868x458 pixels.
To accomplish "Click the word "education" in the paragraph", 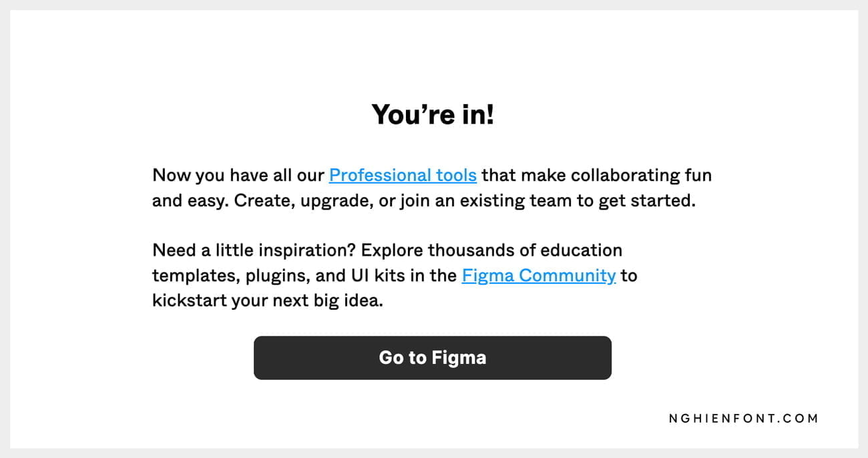I will tap(581, 250).
